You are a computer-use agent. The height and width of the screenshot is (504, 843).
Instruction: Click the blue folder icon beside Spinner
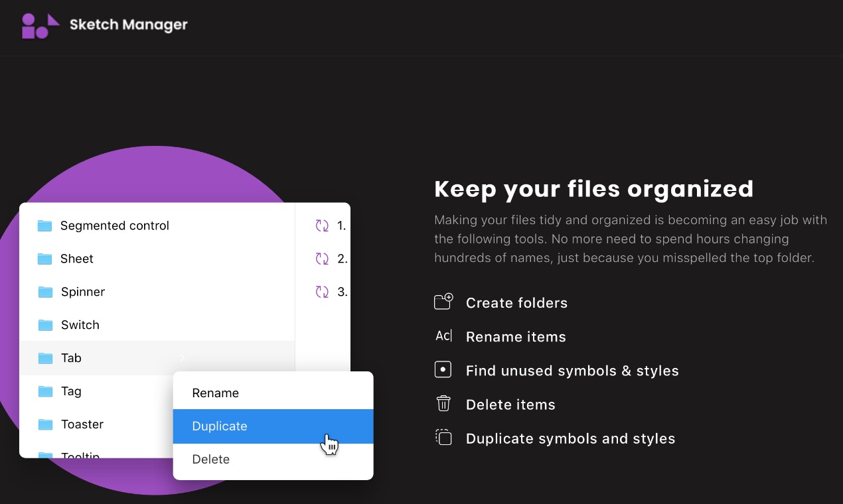point(44,292)
